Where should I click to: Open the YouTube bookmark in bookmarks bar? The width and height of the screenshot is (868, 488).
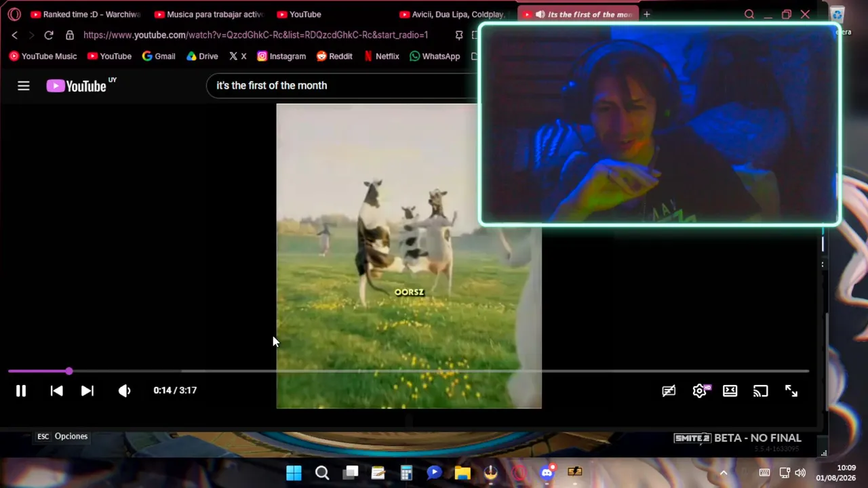point(109,56)
